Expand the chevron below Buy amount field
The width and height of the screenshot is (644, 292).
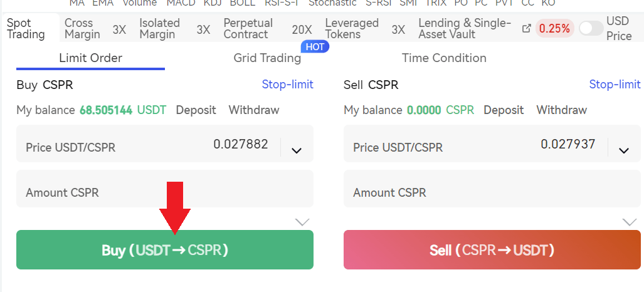302,222
